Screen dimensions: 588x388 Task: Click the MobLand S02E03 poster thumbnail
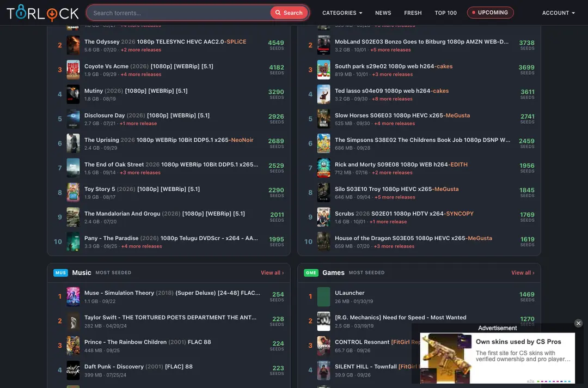[323, 45]
